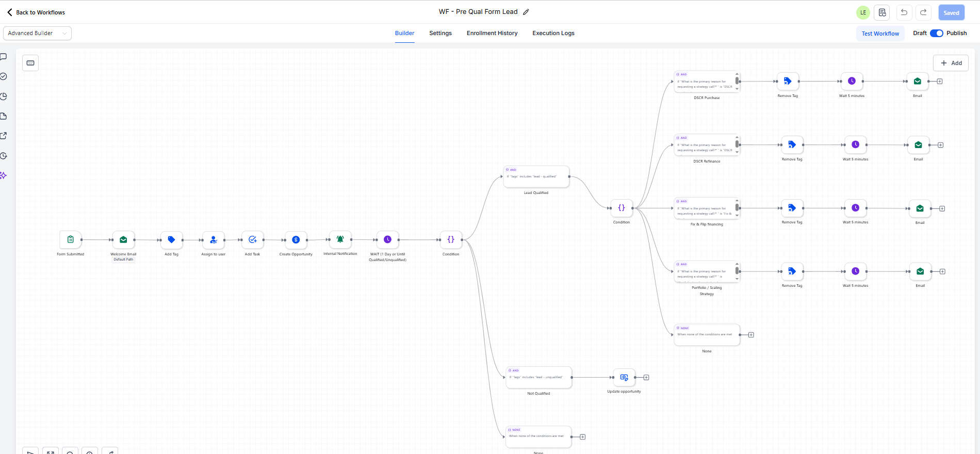Add a step after the DSCR Purchase Email
Viewport: 980px width, 454px height.
pos(940,82)
